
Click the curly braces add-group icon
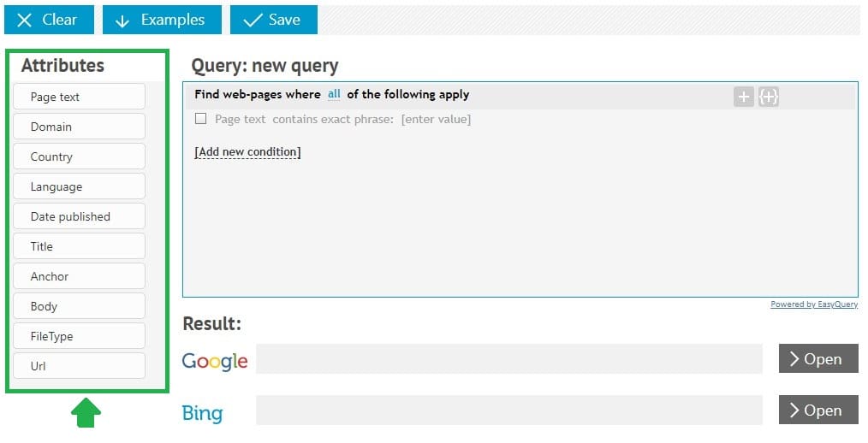[769, 97]
